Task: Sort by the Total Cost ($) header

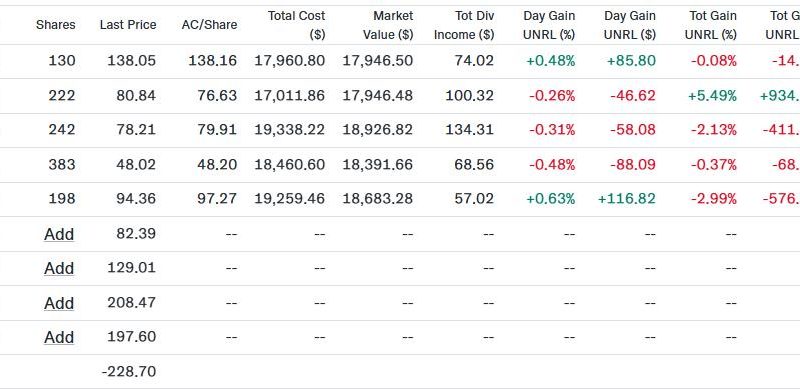Action: pos(296,25)
